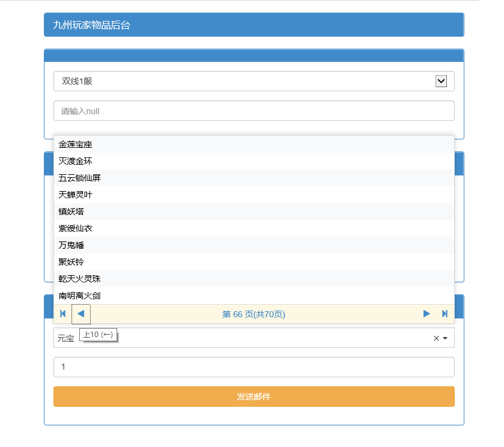
Task: Go to first page of item list
Action: [x=63, y=314]
